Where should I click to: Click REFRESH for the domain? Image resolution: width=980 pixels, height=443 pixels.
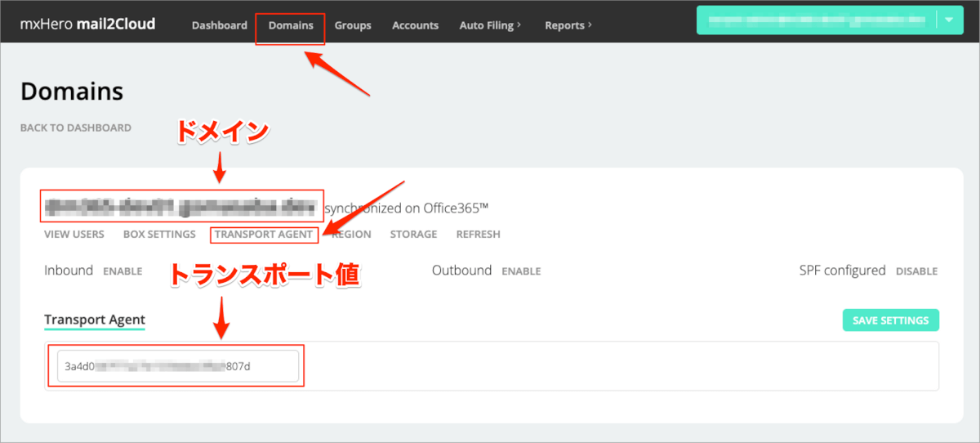479,234
